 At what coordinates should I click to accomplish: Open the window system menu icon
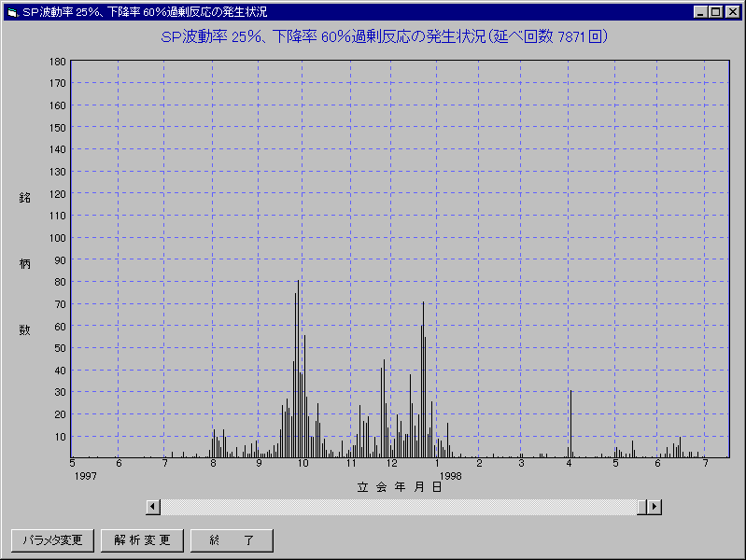click(11, 12)
